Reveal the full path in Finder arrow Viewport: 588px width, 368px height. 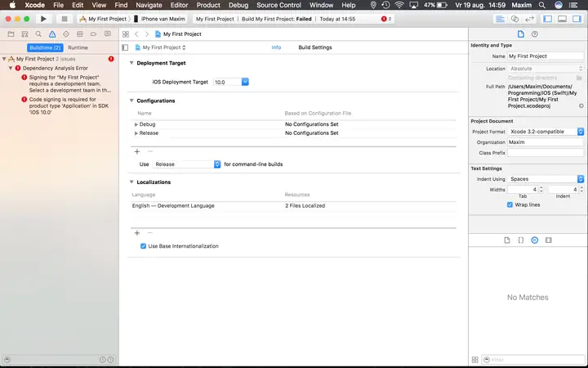click(581, 105)
